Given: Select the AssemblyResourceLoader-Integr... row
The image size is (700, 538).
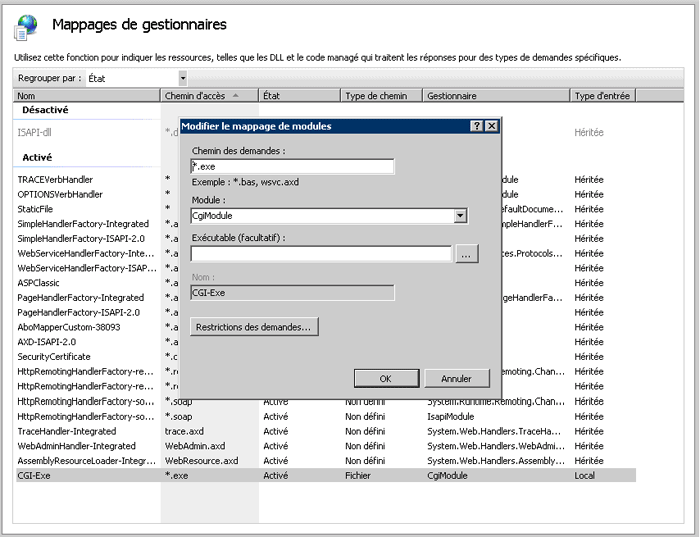Looking at the screenshot, I should click(87, 461).
